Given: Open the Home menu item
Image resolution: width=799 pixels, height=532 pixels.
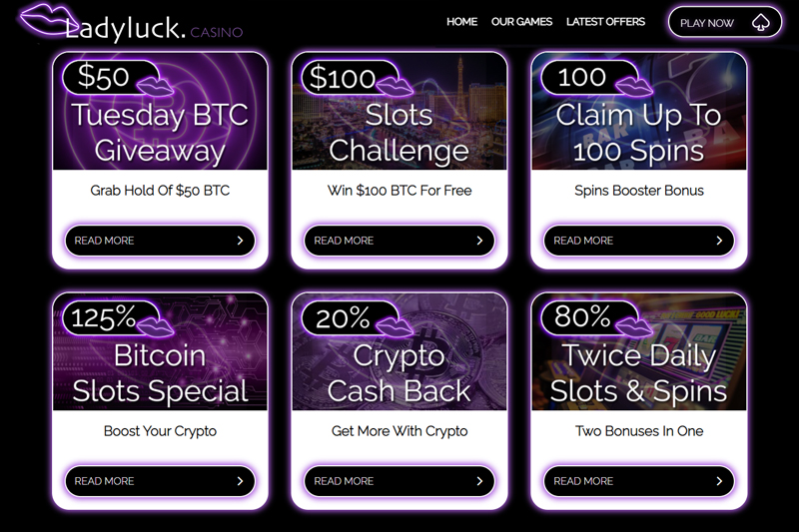Looking at the screenshot, I should tap(461, 22).
